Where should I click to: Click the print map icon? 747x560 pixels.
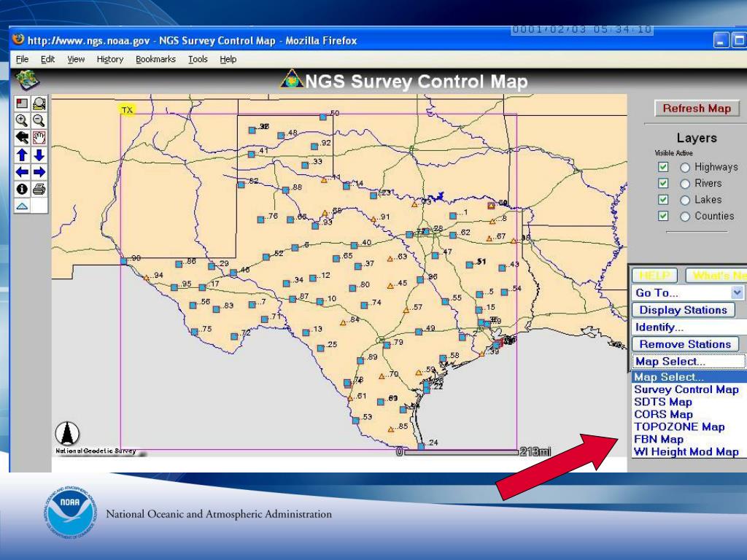[x=39, y=189]
